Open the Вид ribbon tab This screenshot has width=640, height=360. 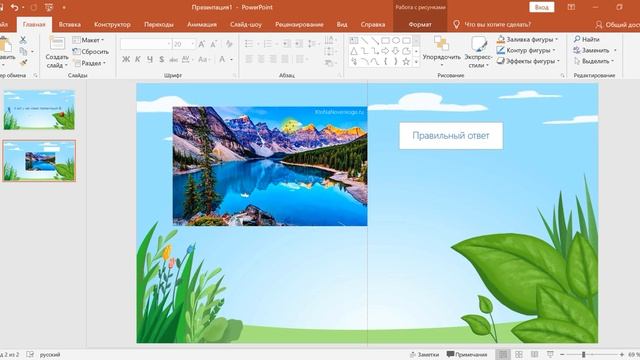point(342,24)
